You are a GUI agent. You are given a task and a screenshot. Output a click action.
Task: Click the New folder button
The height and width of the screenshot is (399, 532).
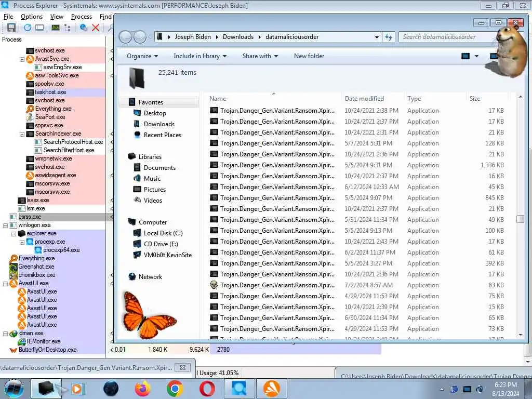[x=309, y=56]
